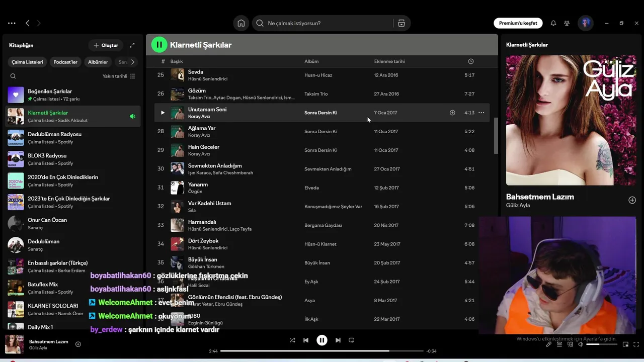The width and height of the screenshot is (644, 362).
Task: Skip to next track
Action: 338,340
